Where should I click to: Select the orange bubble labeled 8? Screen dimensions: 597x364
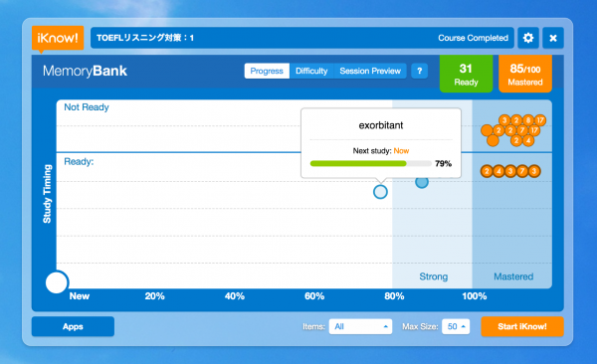[528, 120]
